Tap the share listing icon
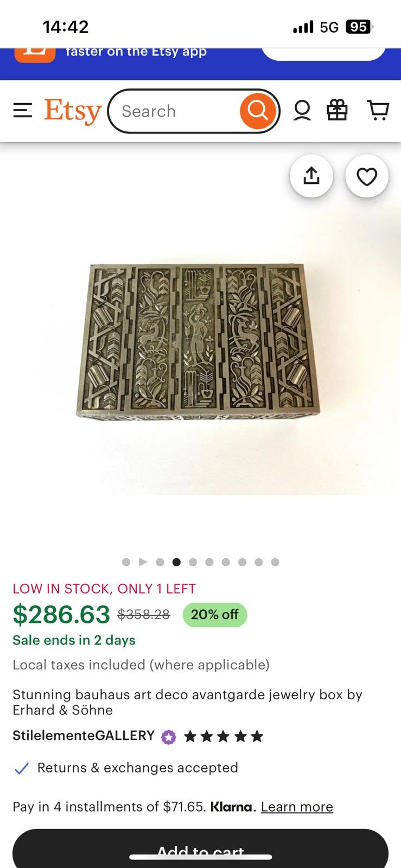Viewport: 401px width, 868px height. (311, 176)
